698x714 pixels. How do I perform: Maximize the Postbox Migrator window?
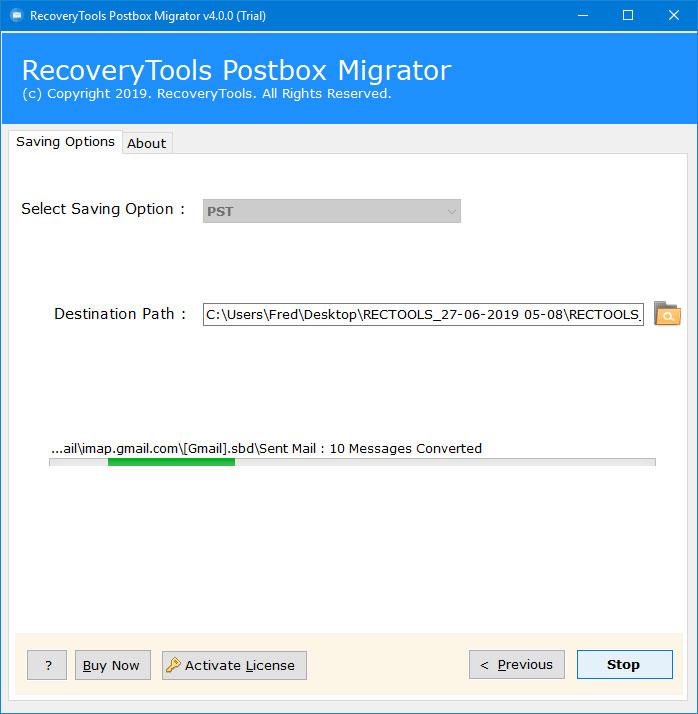(628, 16)
